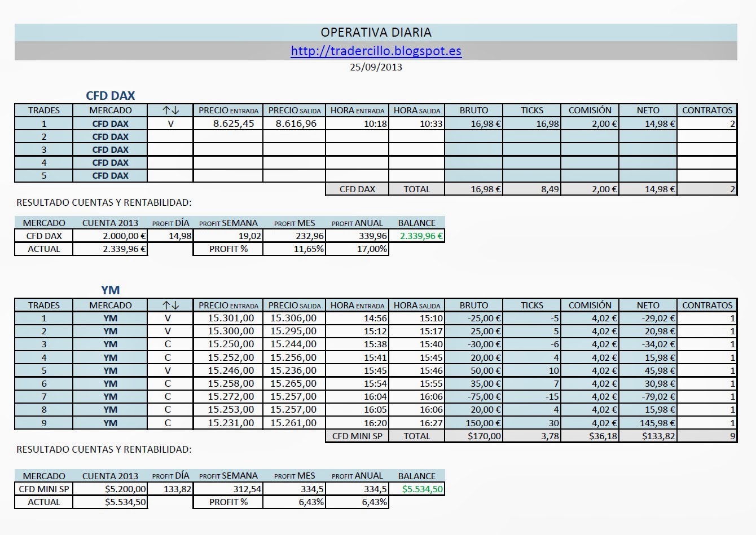Click the entry time 14:56

pos(375,319)
